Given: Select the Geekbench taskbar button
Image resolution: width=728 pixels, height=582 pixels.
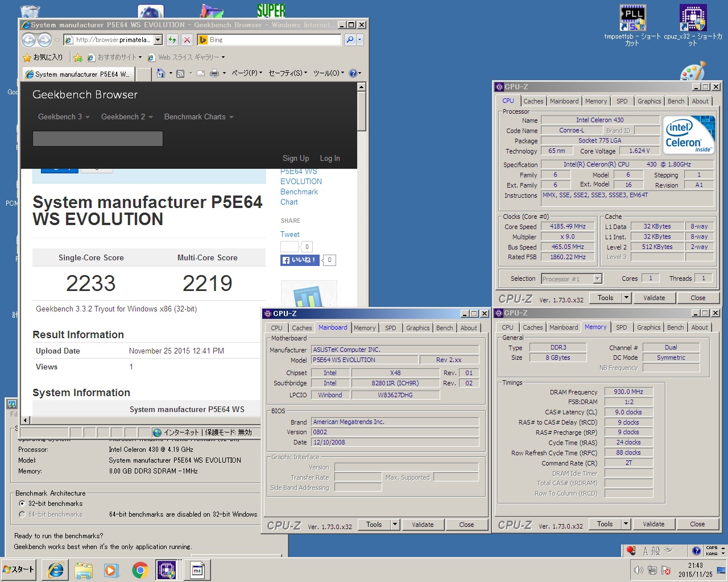Looking at the screenshot, I should 197,570.
